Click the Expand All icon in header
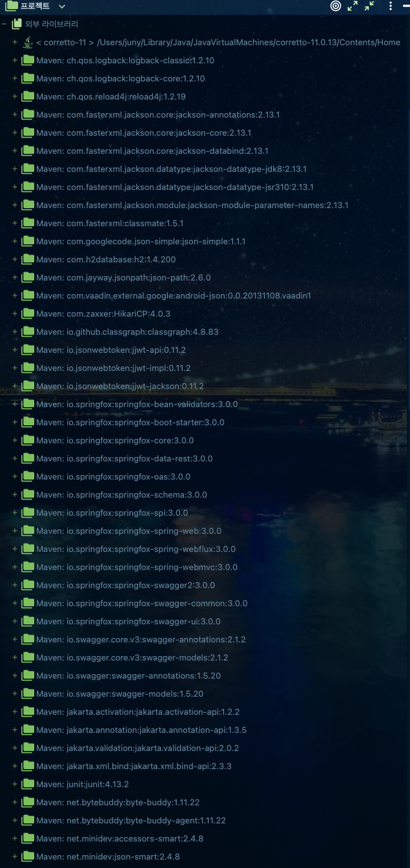The width and height of the screenshot is (410, 868). [x=353, y=6]
